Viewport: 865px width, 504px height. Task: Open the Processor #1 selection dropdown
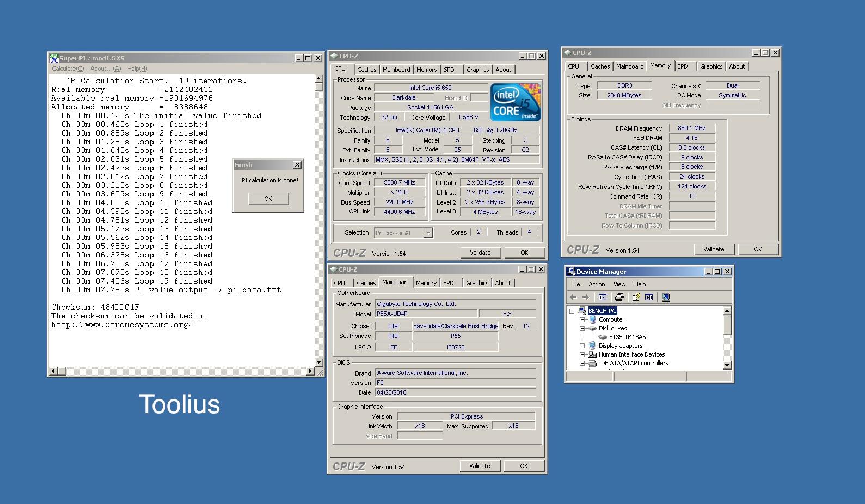tap(428, 233)
